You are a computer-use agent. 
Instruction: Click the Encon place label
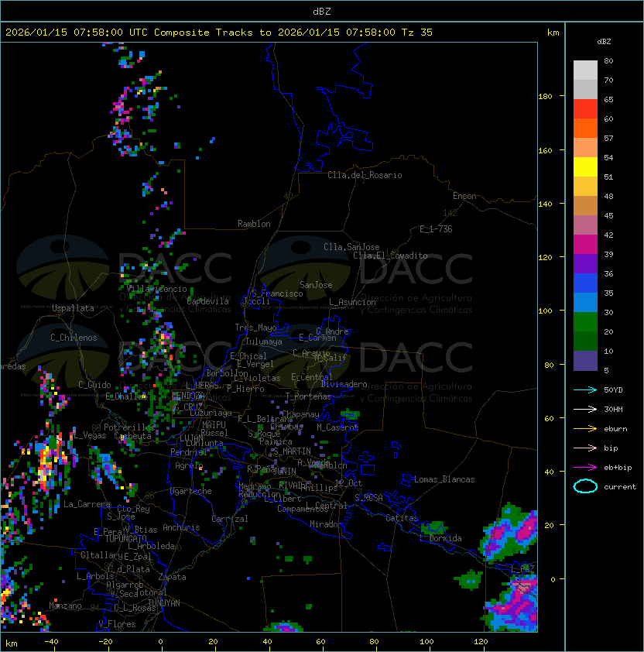(464, 196)
